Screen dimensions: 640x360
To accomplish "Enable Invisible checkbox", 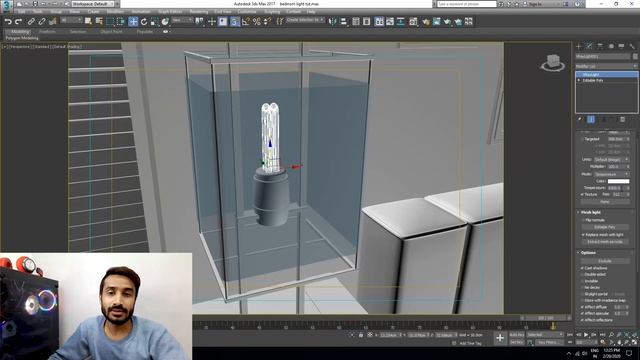I will (x=582, y=281).
